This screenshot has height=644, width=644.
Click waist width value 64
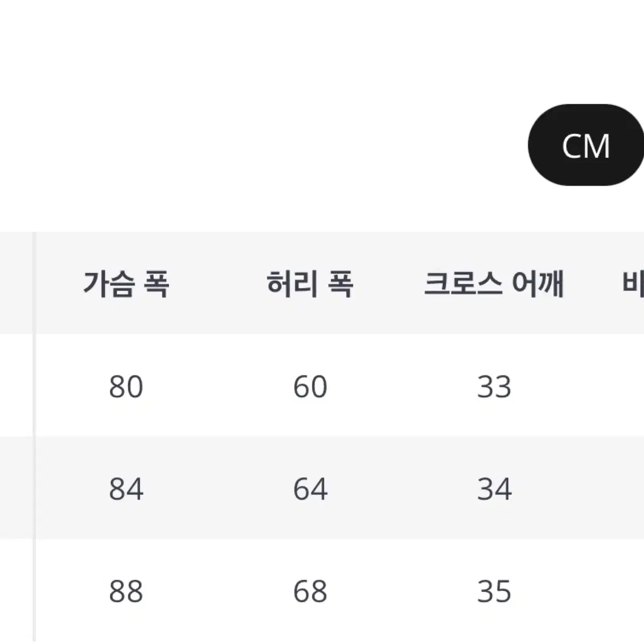(x=310, y=489)
